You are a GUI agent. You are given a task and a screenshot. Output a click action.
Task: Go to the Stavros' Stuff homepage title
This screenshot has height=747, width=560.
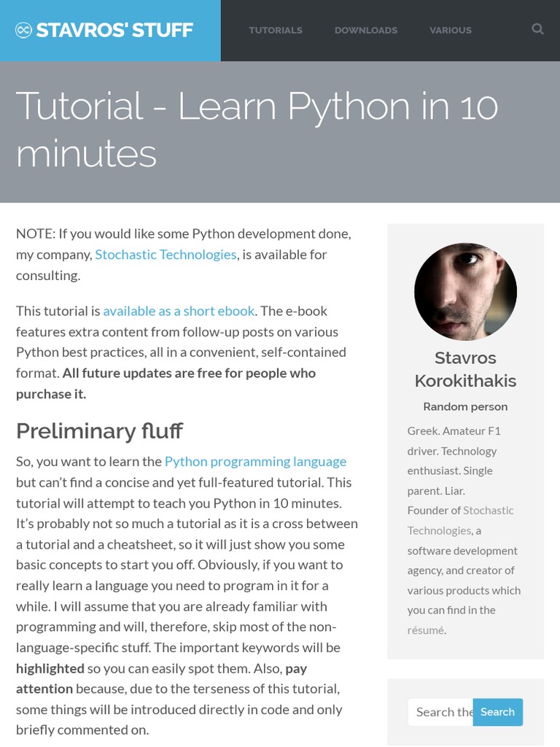tap(114, 30)
